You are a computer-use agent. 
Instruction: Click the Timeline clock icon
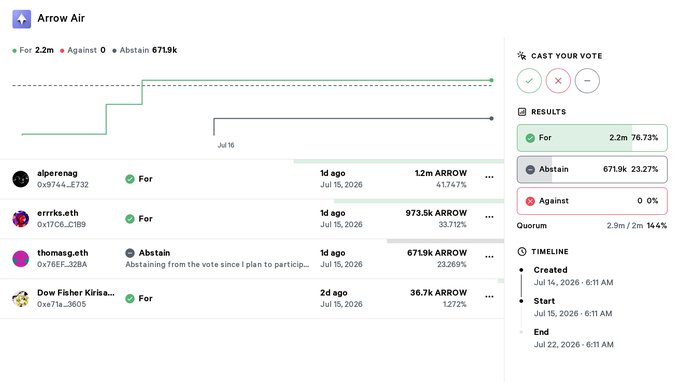click(522, 251)
